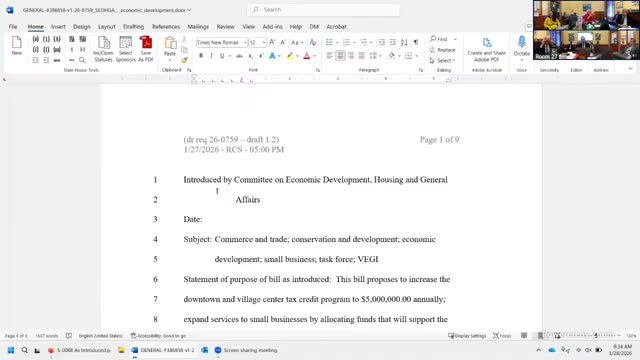Expand multilevel list options

[x=371, y=42]
